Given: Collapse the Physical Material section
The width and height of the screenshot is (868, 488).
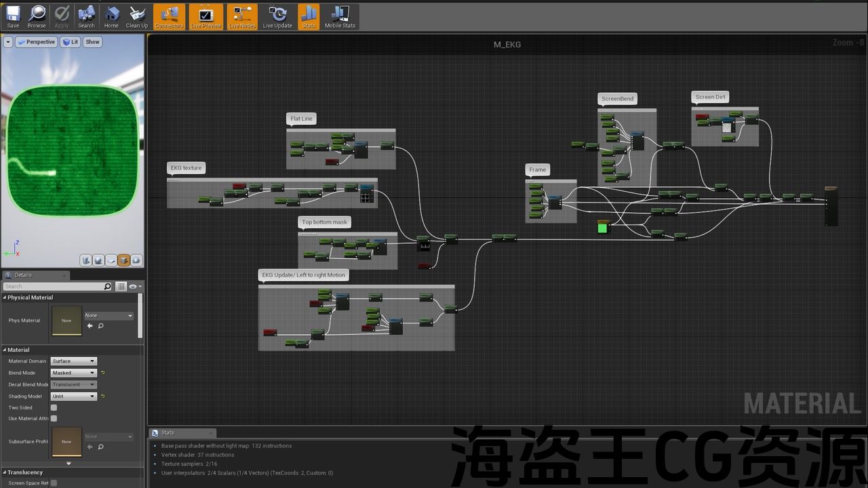Looking at the screenshot, I should click(5, 298).
